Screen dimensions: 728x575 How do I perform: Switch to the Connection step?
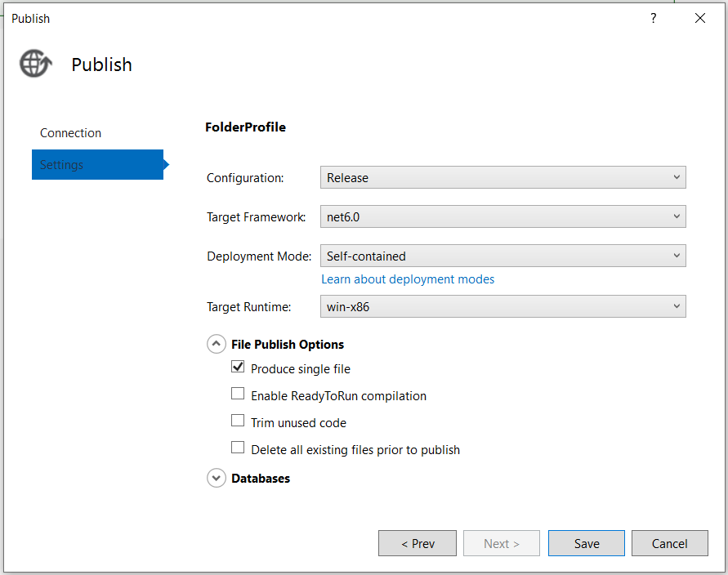pyautogui.click(x=70, y=133)
